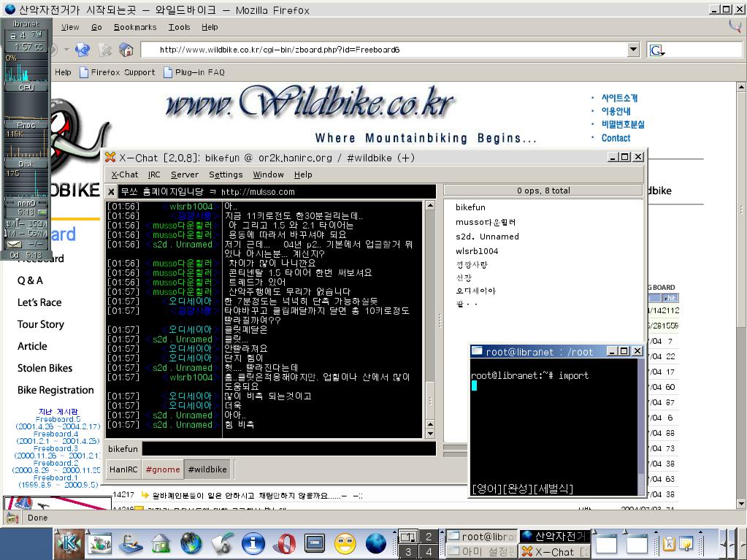Image resolution: width=747 pixels, height=560 pixels.
Task: Click the Article sidebar link
Action: (32, 346)
